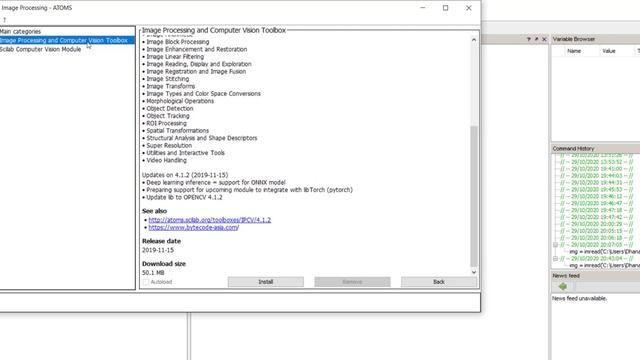Image resolution: width=640 pixels, height=360 pixels.
Task: Select the 19:47:42 command history entry
Action: click(x=596, y=218)
